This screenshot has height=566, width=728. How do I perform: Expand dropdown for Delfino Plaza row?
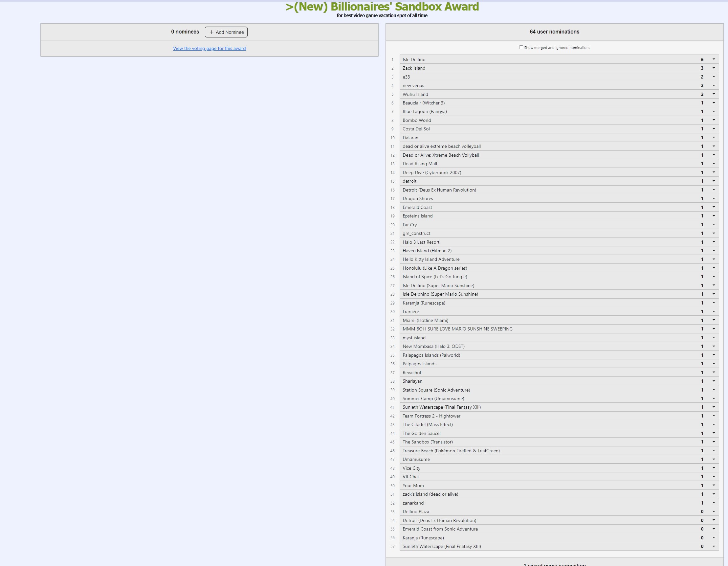714,512
